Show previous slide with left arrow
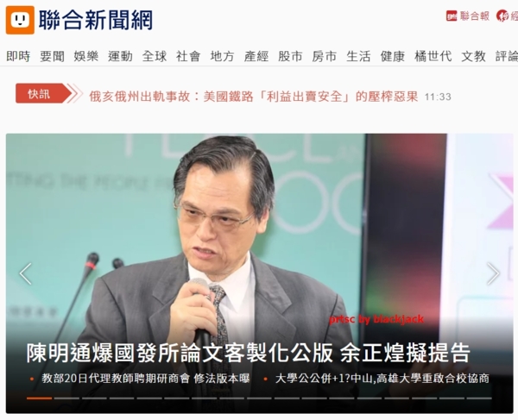The width and height of the screenshot is (518, 420). [25, 273]
